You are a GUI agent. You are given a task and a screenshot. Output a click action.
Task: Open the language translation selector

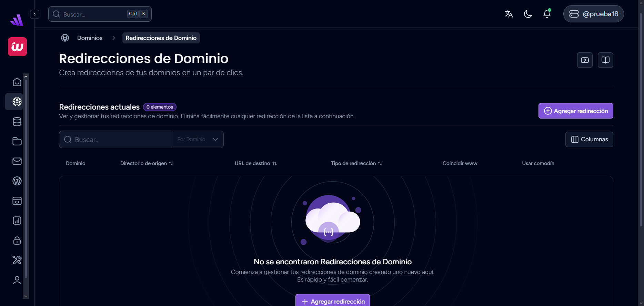[509, 14]
